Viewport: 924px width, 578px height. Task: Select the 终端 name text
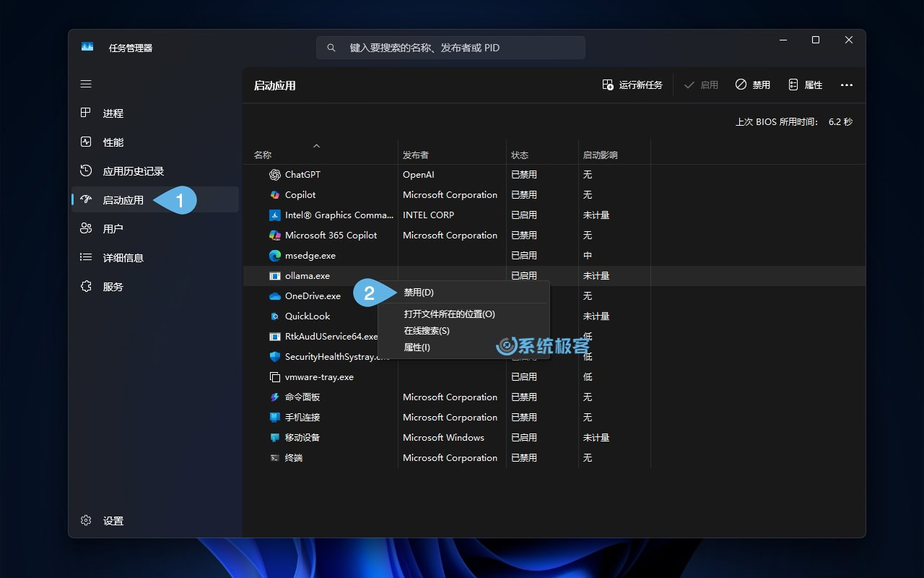click(x=294, y=458)
